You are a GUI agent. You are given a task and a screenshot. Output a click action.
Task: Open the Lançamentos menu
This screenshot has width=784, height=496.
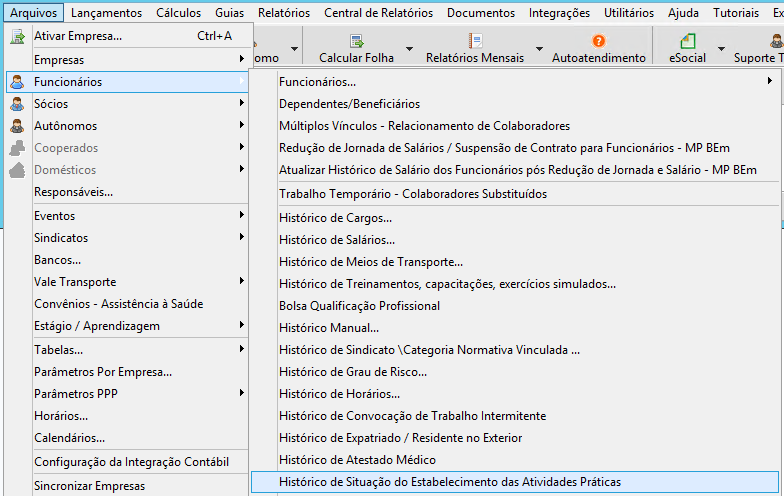(106, 12)
